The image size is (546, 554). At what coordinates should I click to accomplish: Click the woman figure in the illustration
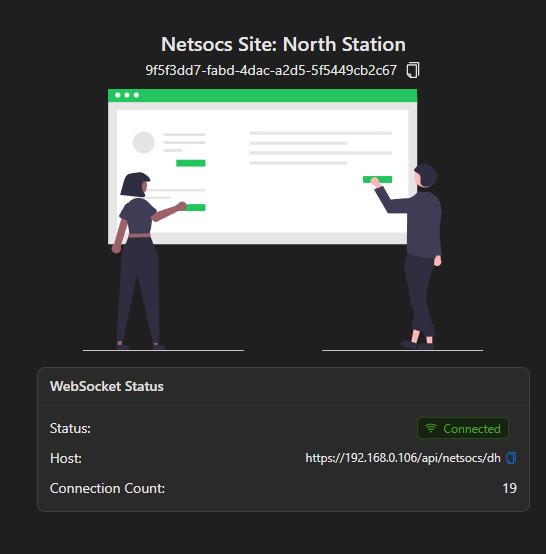143,261
